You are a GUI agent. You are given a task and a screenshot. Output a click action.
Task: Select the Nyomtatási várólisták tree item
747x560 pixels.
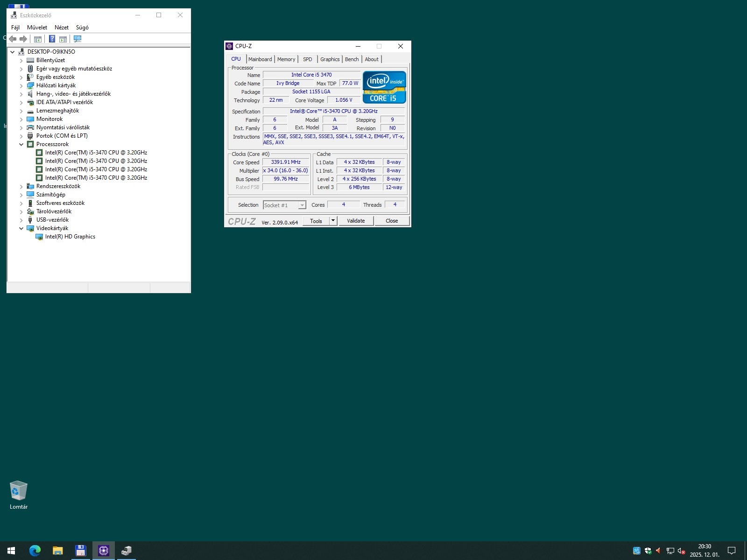click(x=63, y=127)
